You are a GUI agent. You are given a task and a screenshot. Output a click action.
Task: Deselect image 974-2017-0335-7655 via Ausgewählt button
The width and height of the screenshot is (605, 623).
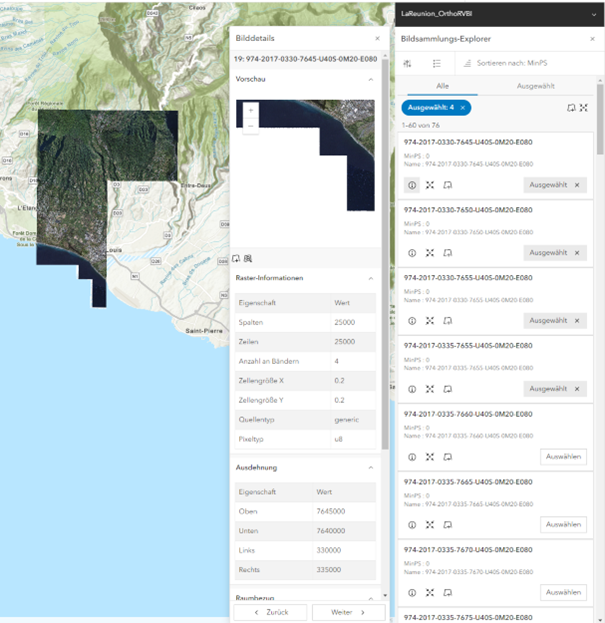click(x=555, y=389)
